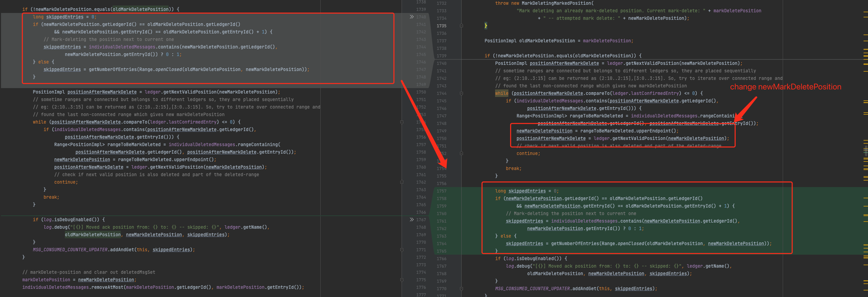
Task: Toggle the fold marker beside left pane line 1762 continue
Action: pos(402,182)
